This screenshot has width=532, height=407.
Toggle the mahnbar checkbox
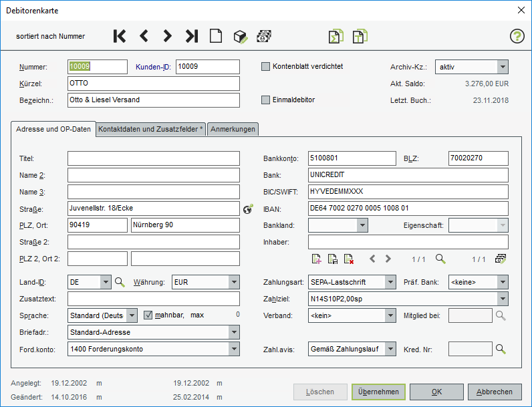tap(148, 315)
